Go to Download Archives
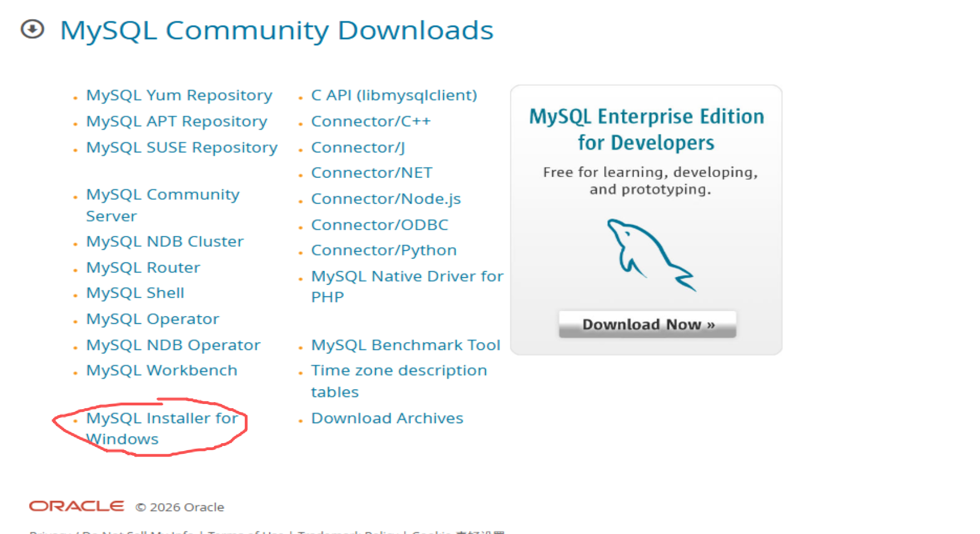 (387, 418)
